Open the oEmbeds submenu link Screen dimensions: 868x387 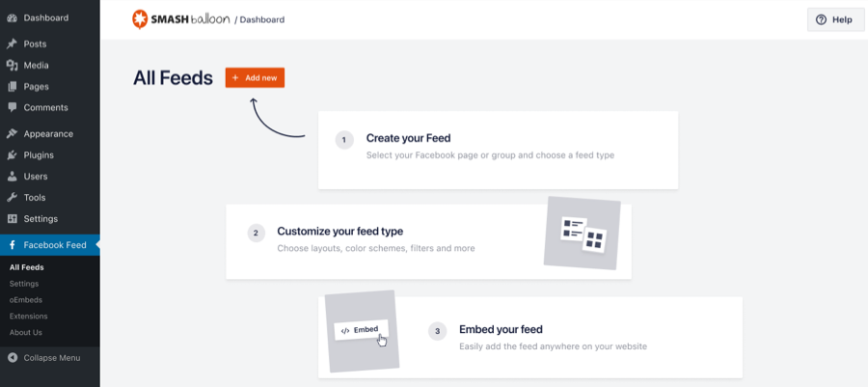point(26,300)
